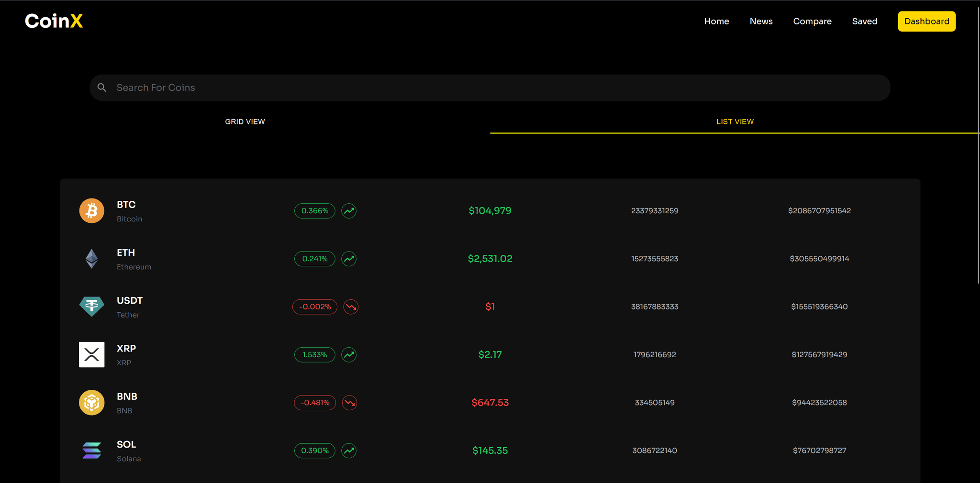Click the volume 1796216692
980x483 pixels.
click(655, 354)
